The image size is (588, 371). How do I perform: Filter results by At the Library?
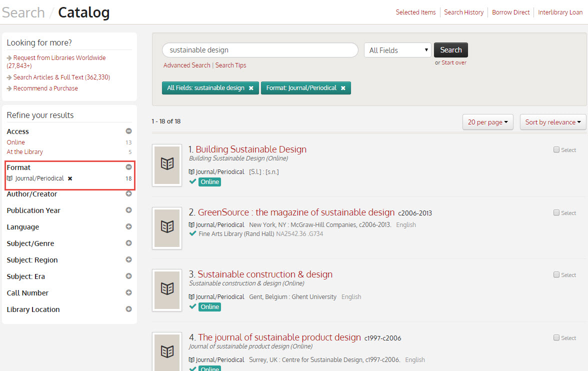[25, 152]
